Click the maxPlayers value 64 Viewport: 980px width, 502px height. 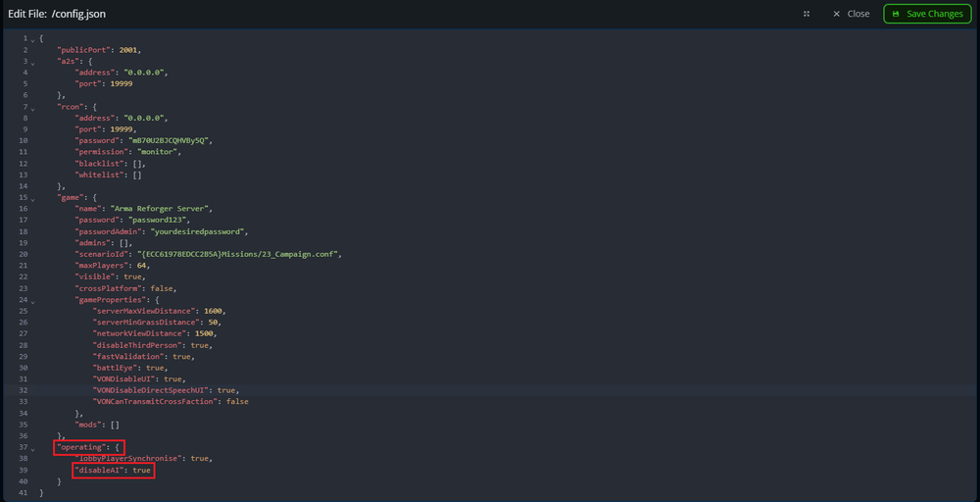coord(144,265)
